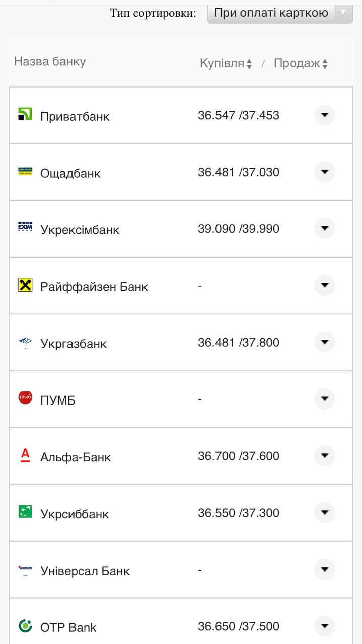Click the Укрексімбанк EXIM logo
Screen dimensions: 362x644
[25, 228]
